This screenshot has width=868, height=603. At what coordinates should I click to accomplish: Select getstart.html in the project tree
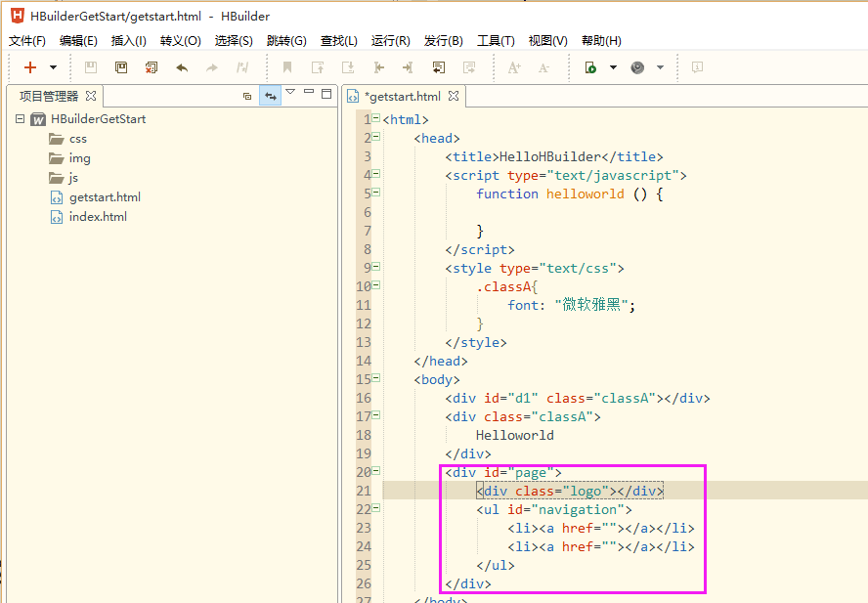coord(106,197)
